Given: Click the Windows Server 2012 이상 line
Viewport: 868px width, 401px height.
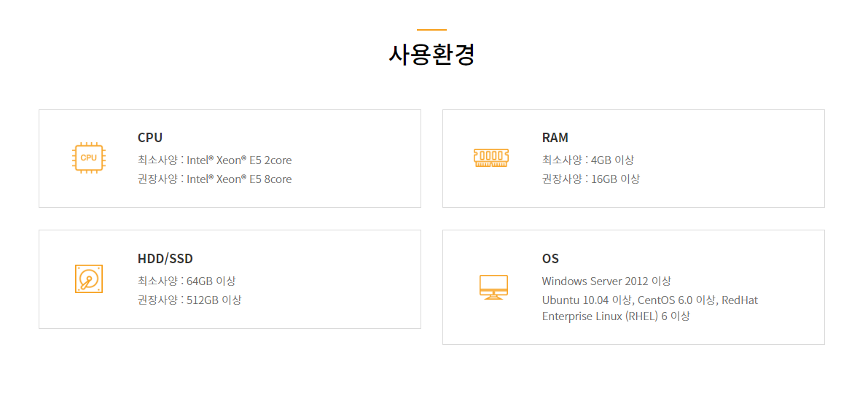Looking at the screenshot, I should (x=606, y=281).
